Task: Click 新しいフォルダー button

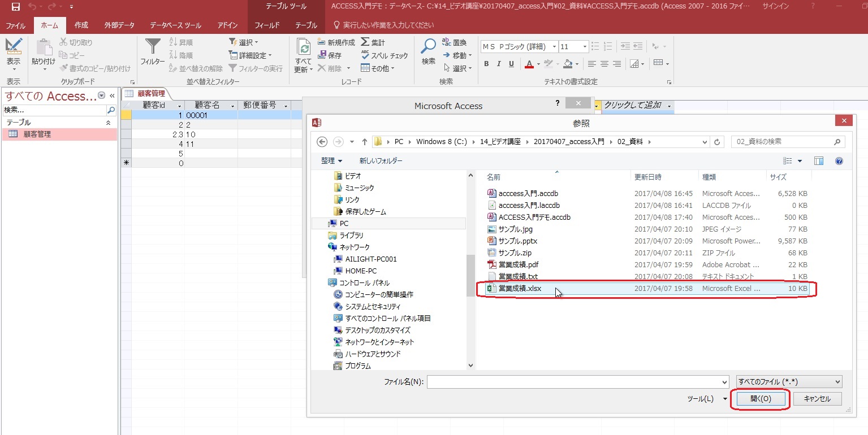Action: click(x=381, y=161)
